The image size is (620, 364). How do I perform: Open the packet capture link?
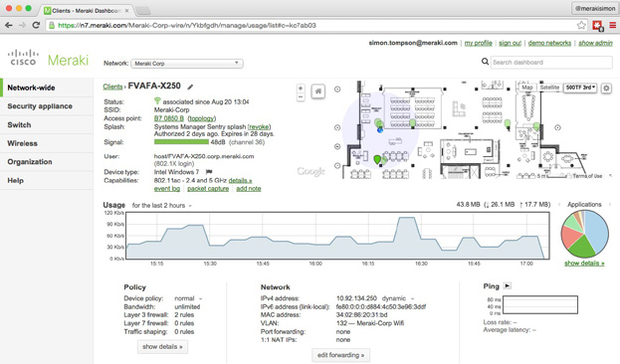click(x=208, y=189)
